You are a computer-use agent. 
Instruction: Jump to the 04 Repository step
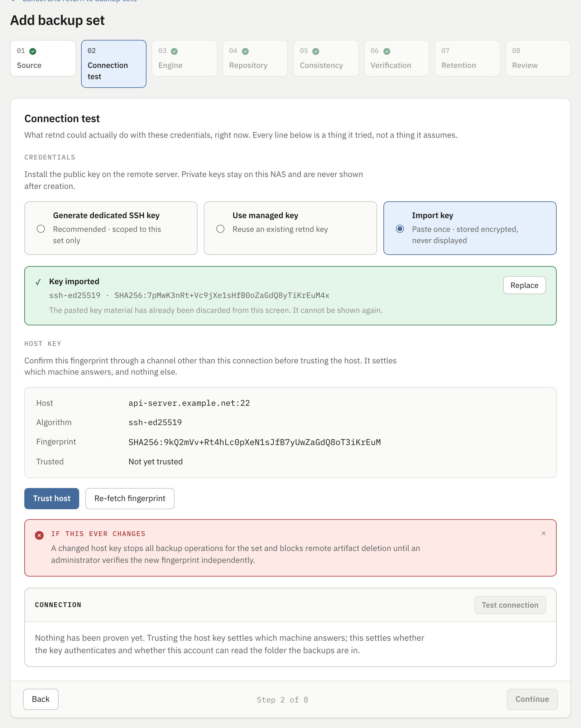[255, 58]
